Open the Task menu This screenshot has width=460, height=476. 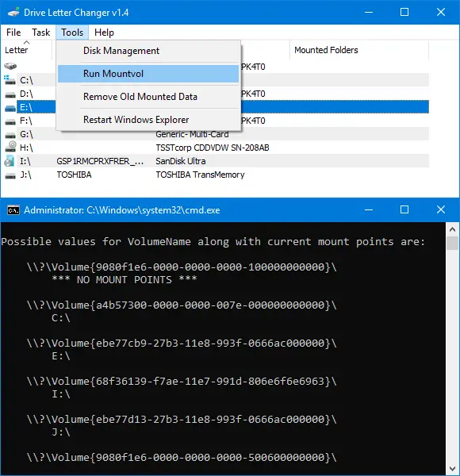click(x=41, y=33)
